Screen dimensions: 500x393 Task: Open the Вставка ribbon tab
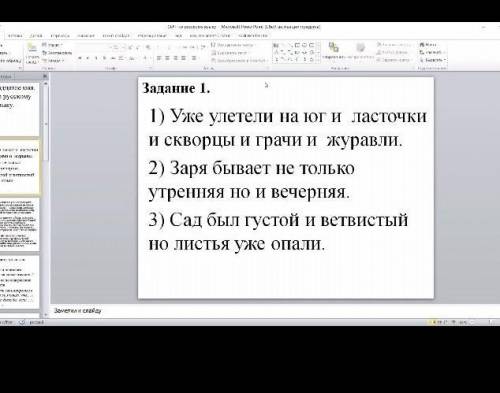click(15, 36)
